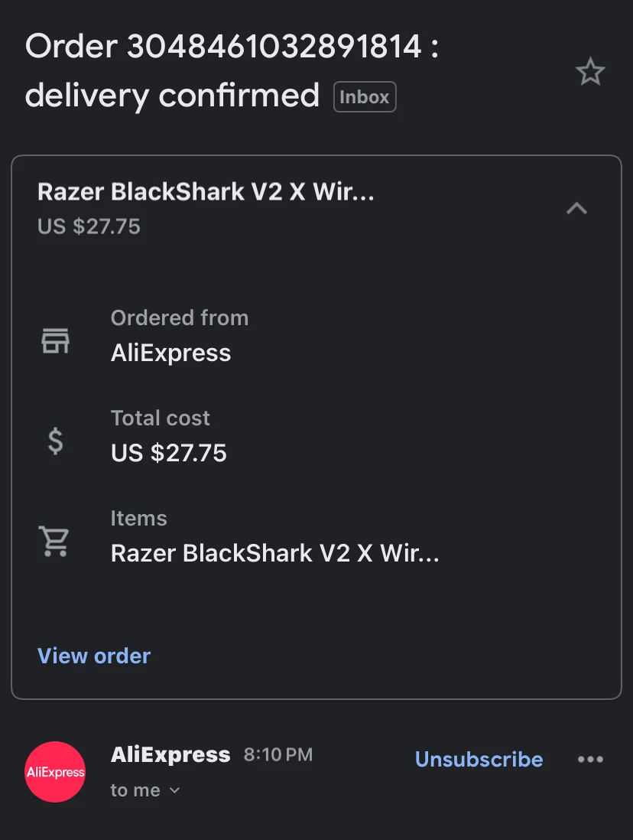
Task: Click the Total cost amount value
Action: click(x=169, y=453)
